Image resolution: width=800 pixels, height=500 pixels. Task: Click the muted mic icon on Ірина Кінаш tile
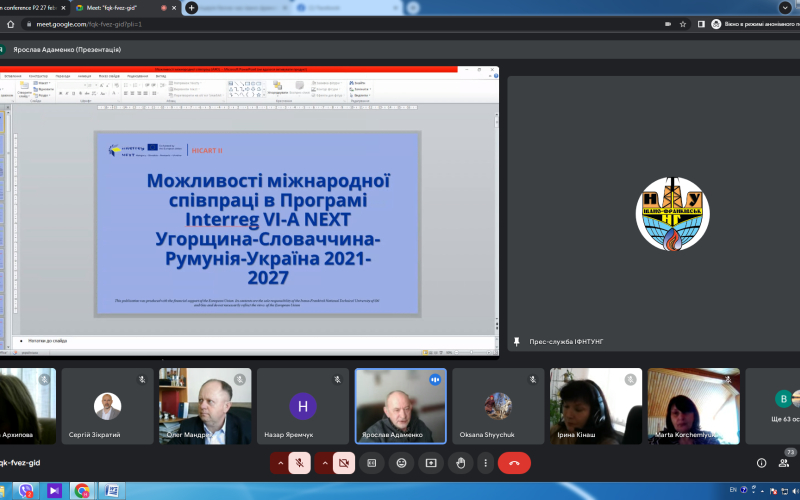pos(630,380)
